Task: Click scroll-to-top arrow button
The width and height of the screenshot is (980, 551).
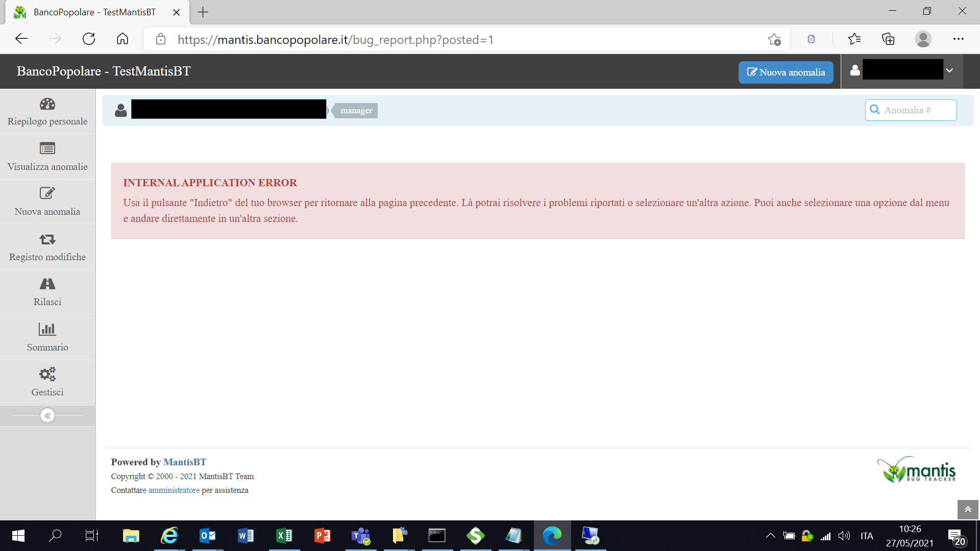Action: click(x=968, y=509)
